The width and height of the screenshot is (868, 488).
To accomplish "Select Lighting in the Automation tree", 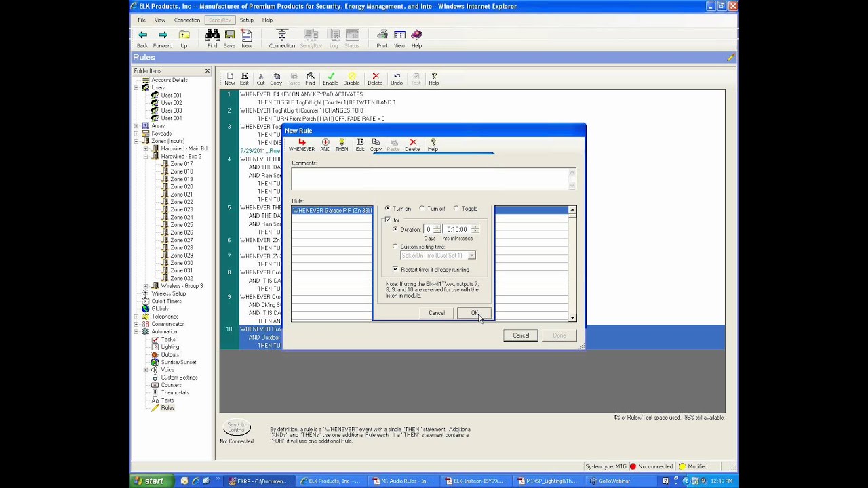I will coord(170,347).
